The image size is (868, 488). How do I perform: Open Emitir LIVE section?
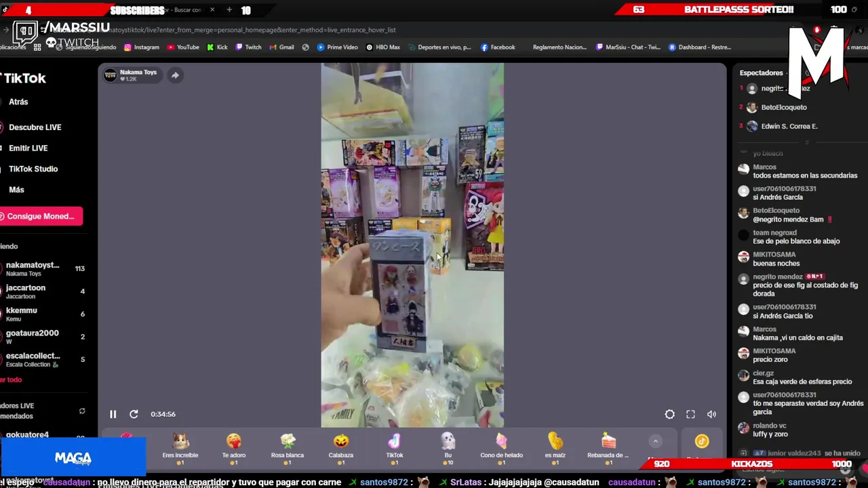tap(28, 148)
